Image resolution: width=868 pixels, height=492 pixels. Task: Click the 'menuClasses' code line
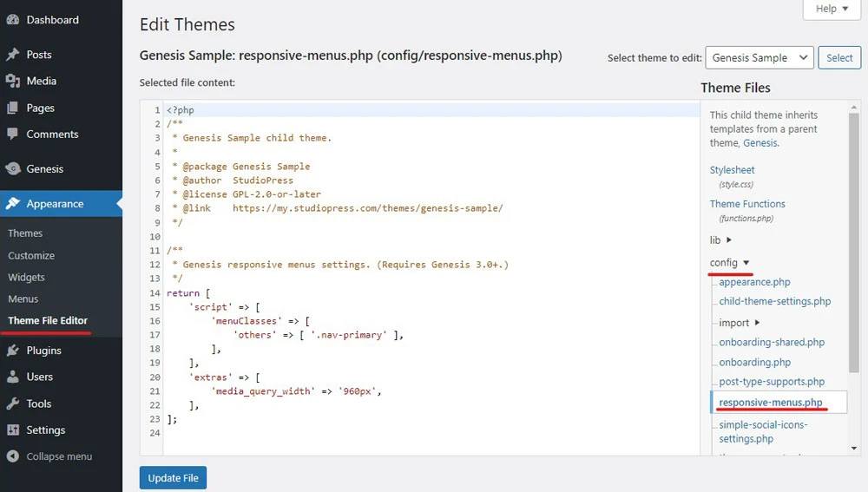click(x=260, y=321)
